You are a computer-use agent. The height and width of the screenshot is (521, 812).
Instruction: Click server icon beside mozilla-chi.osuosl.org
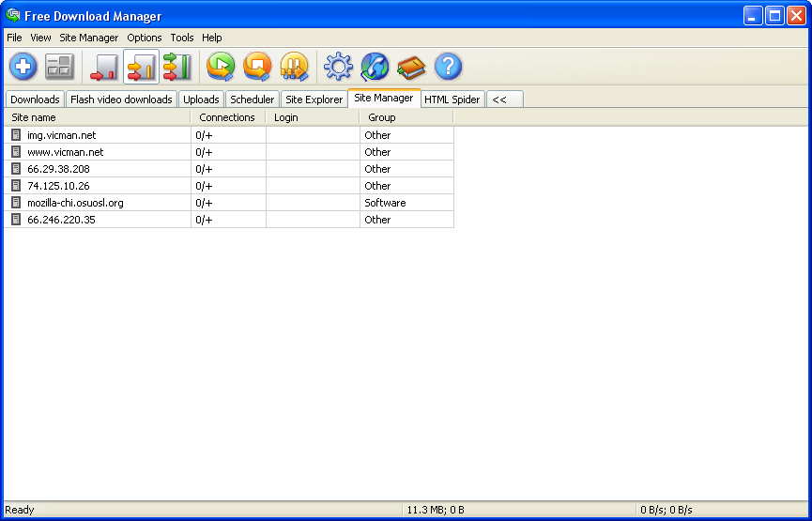pyautogui.click(x=16, y=203)
